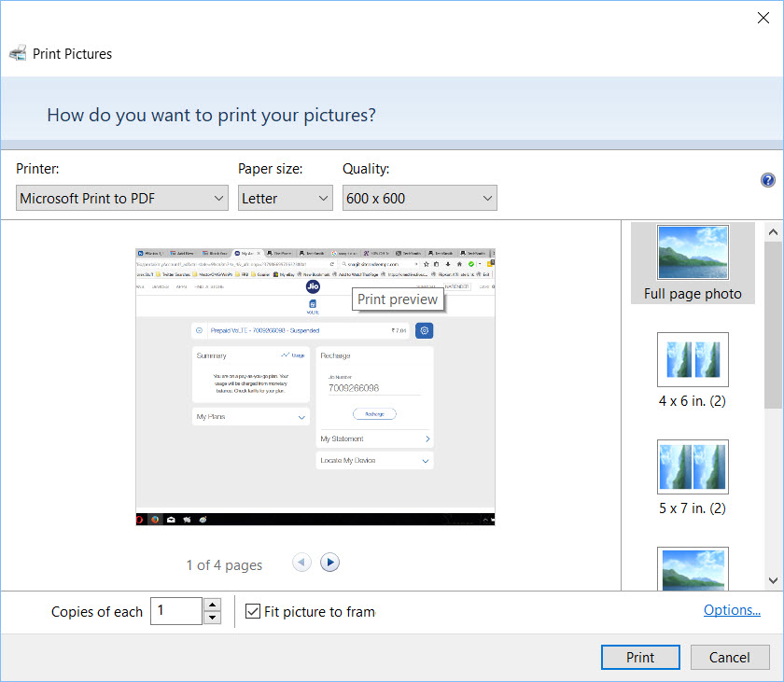Go to the previous preview page
Screen dimensions: 784x682
point(301,563)
